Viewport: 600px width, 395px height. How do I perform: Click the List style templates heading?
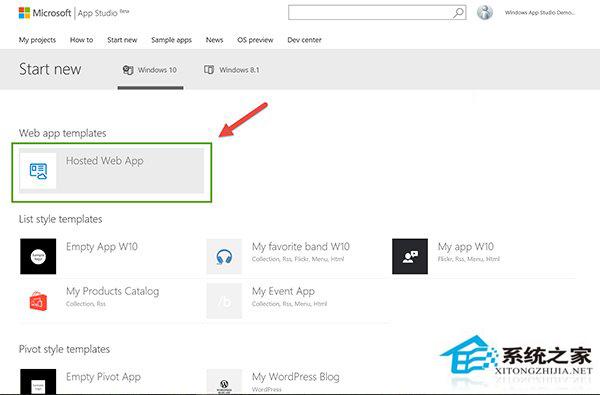(60, 219)
